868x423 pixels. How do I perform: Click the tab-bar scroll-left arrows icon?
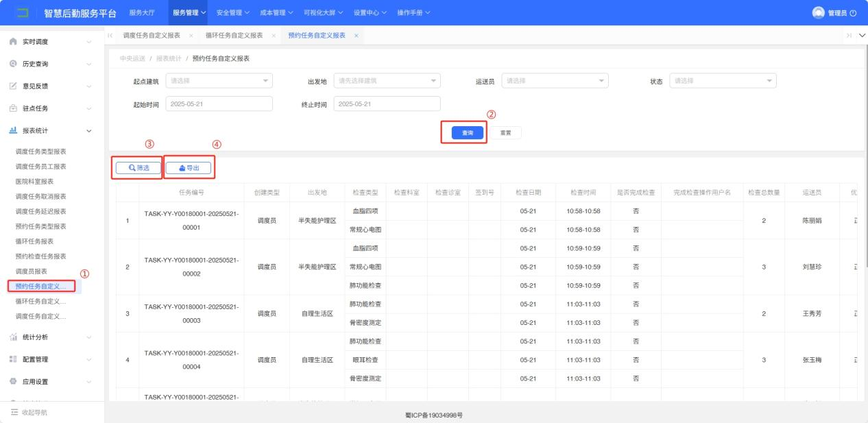111,36
